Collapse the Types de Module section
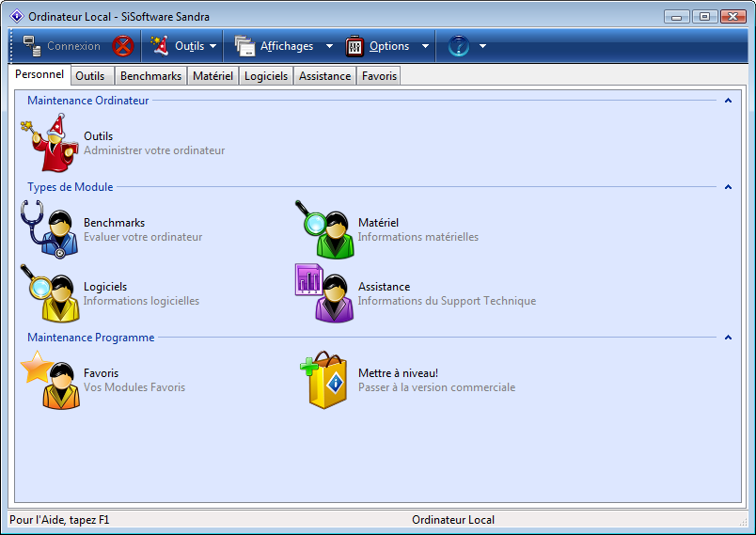Screen dimensions: 756x535 tap(728, 187)
